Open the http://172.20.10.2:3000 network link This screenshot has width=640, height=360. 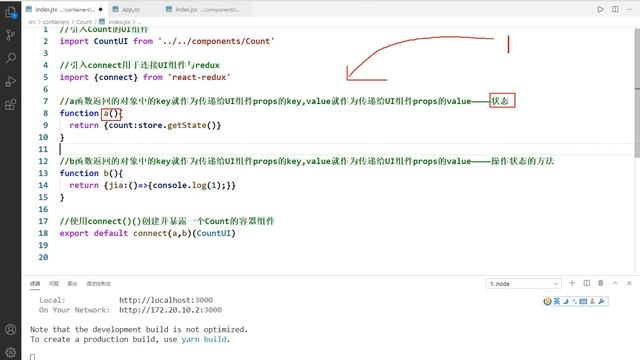[170, 310]
